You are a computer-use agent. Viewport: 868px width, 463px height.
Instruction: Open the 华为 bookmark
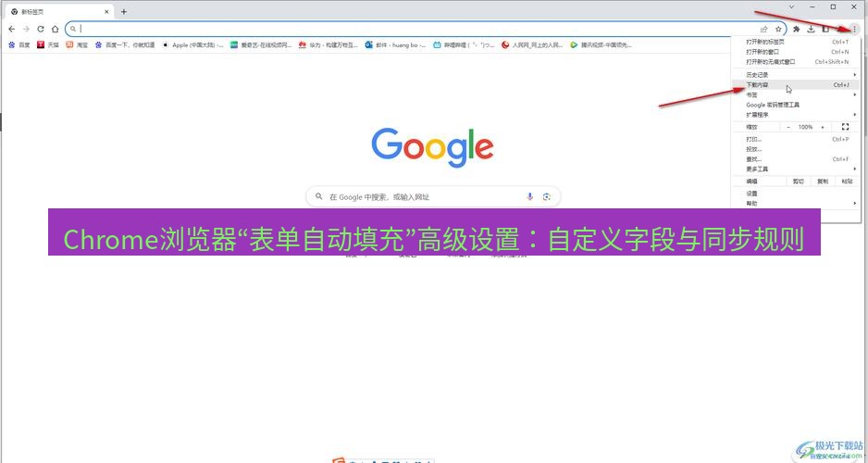329,44
